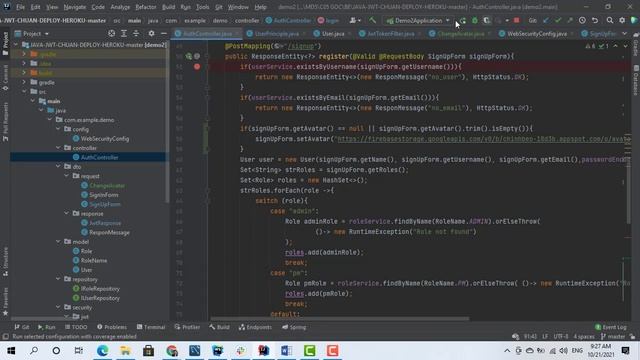Open the Build menu
Screen dimensions: 640x360
tap(168, 7)
